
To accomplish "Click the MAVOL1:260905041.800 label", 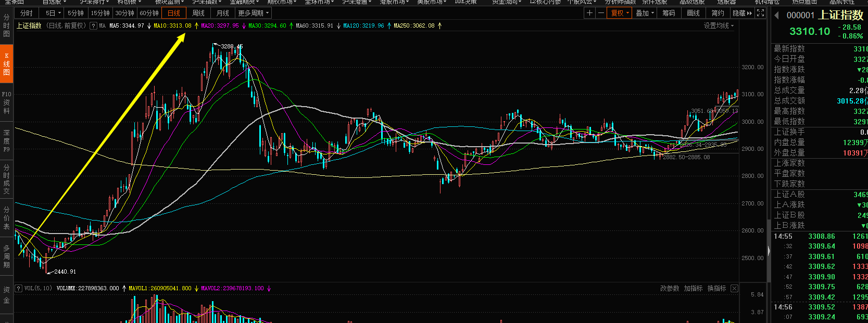I will click(x=160, y=288).
